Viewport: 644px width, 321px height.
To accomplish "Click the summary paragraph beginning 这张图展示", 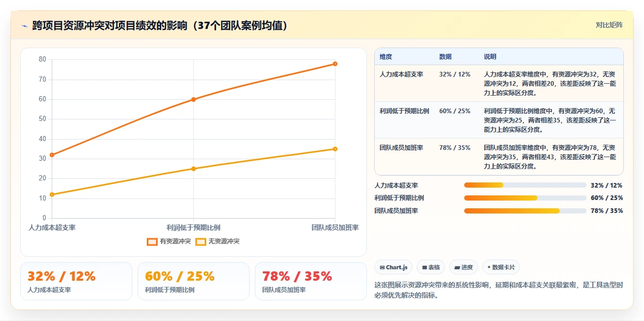I will pos(499,290).
